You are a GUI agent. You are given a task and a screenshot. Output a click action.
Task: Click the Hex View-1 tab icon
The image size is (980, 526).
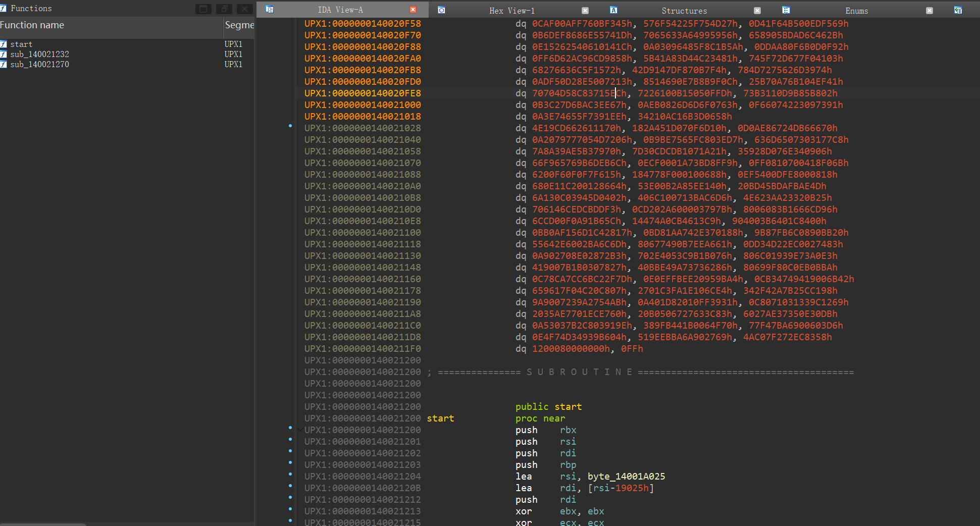pyautogui.click(x=441, y=10)
